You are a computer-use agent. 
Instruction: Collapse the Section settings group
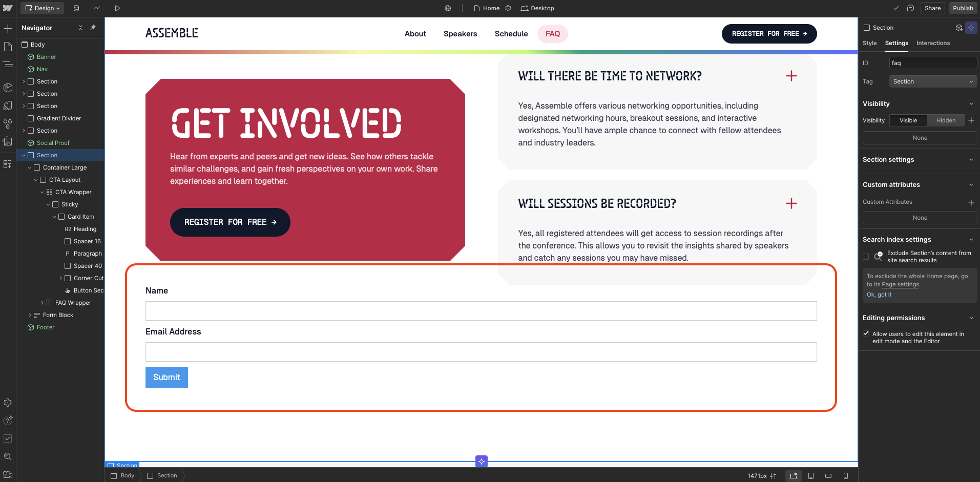pyautogui.click(x=971, y=160)
